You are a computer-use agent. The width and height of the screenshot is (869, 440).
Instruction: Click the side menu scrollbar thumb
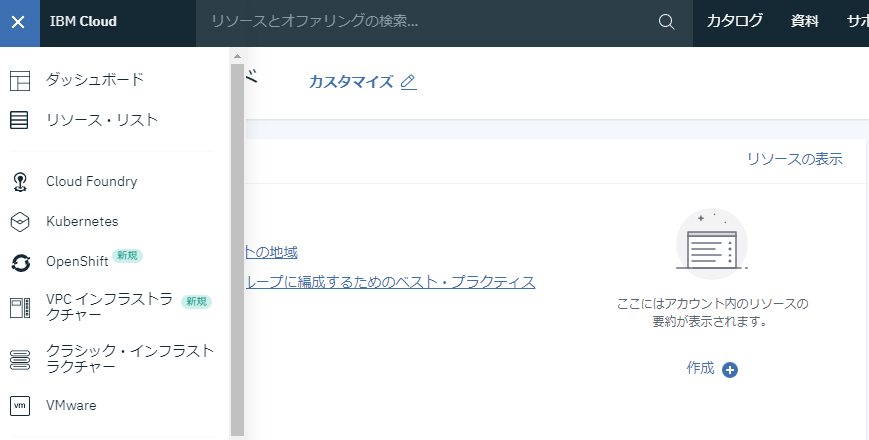[x=237, y=249]
